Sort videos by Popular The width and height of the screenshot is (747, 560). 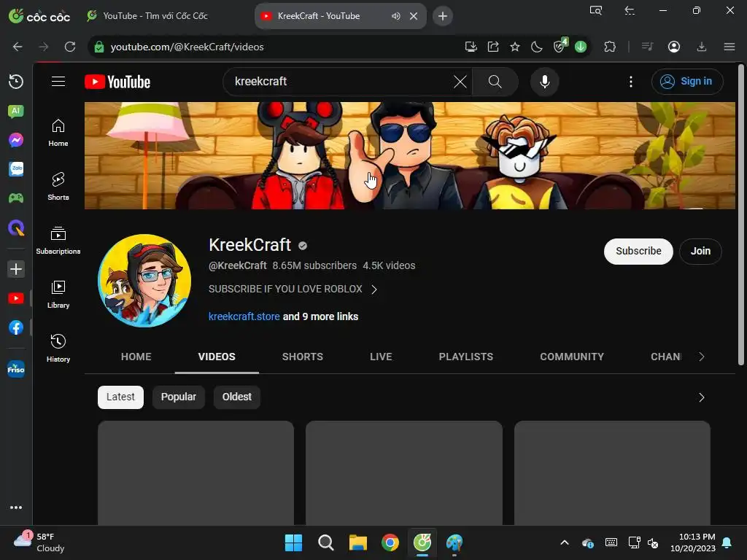(178, 397)
